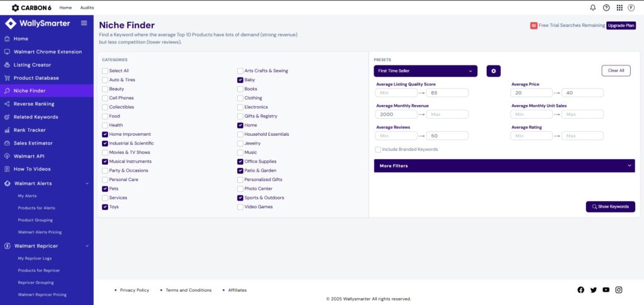Check the Jewelry category checkbox
644x305 pixels.
pos(240,143)
